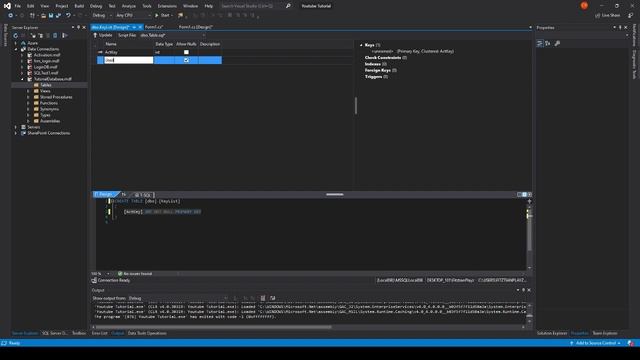Image resolution: width=640 pixels, height=360 pixels.
Task: Click the swap panes icon between Design and T-SQL
Action: pos(124,195)
